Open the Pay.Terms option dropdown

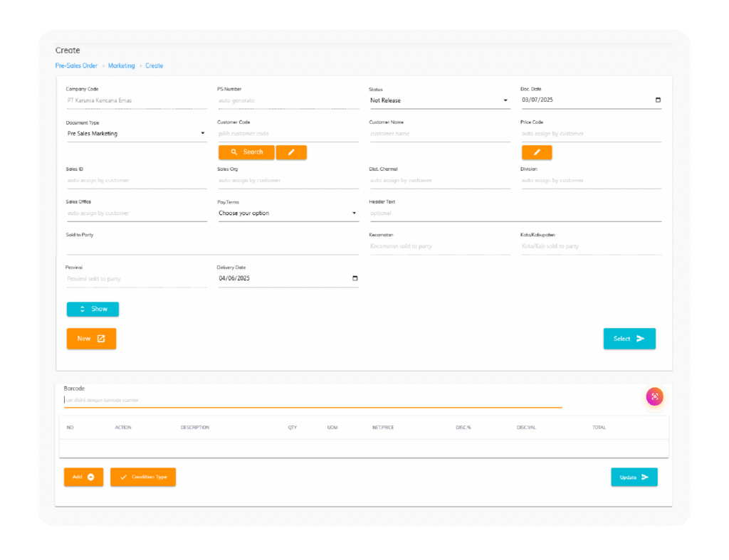(x=288, y=213)
